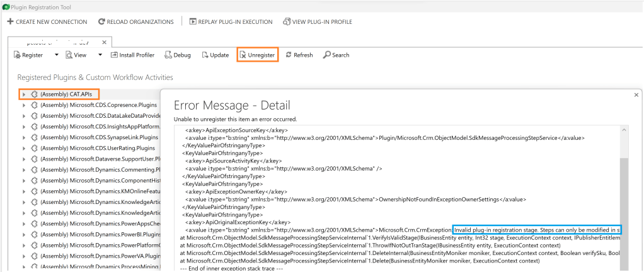Close the organization connection tab

click(x=105, y=42)
